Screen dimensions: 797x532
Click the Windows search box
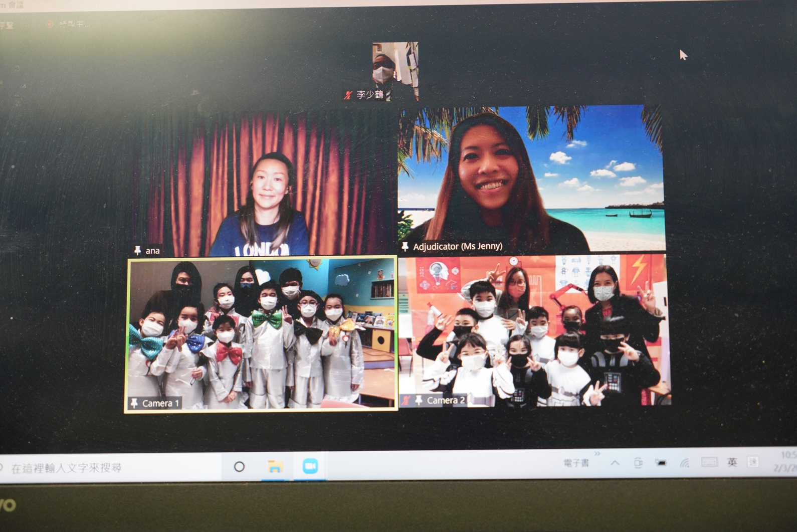click(110, 468)
